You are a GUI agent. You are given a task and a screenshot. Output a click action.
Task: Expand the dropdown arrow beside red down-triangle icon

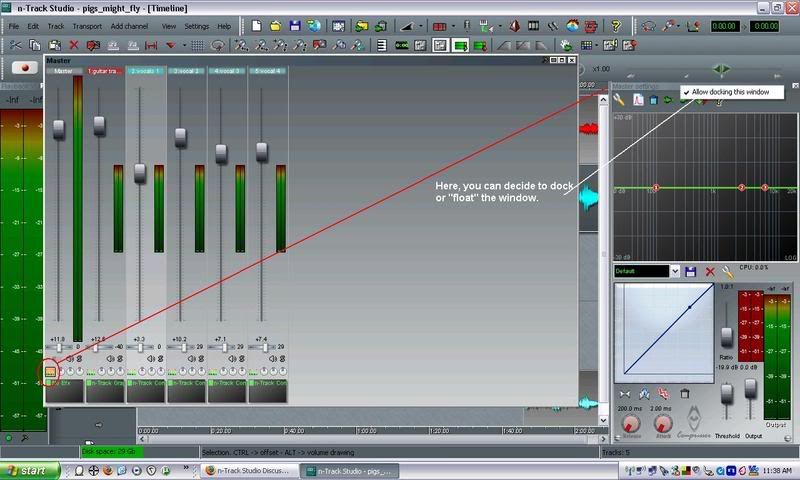185,45
